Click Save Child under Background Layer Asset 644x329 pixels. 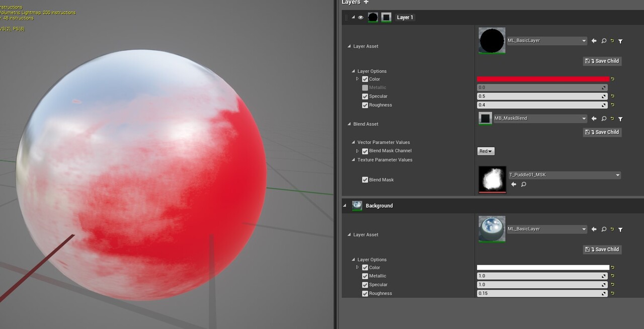click(x=602, y=249)
